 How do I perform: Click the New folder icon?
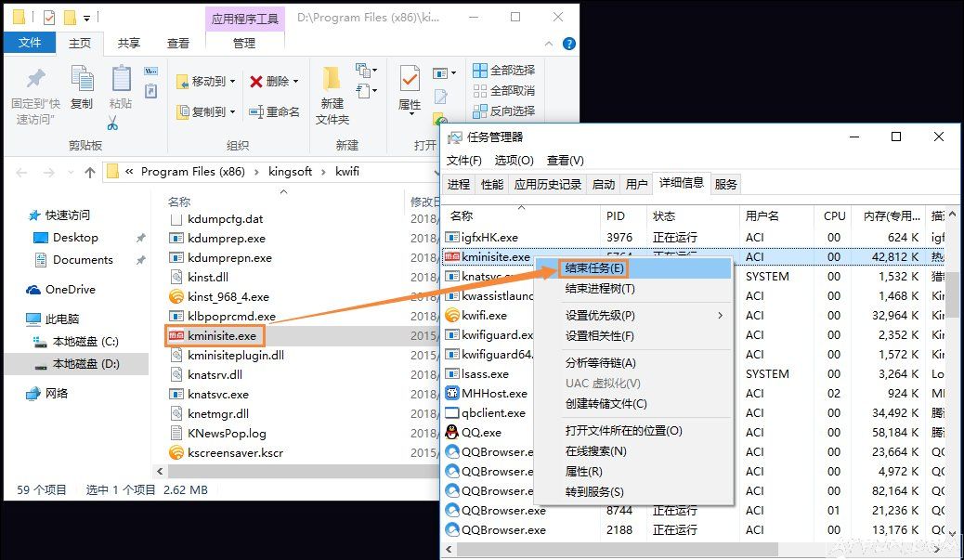[332, 78]
